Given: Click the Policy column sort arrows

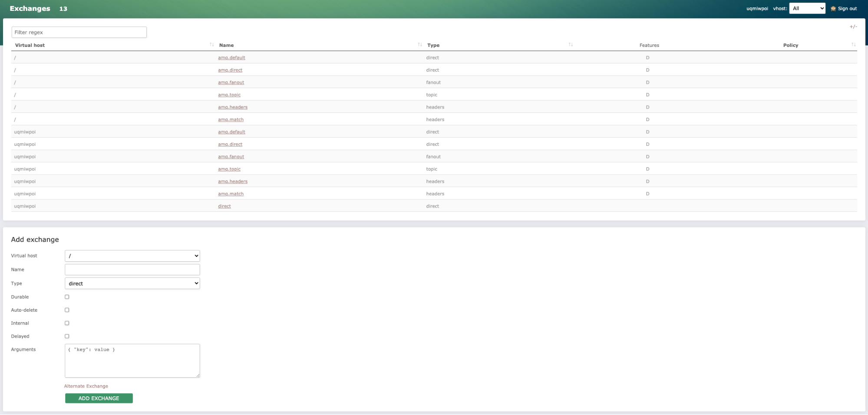Looking at the screenshot, I should click(853, 45).
